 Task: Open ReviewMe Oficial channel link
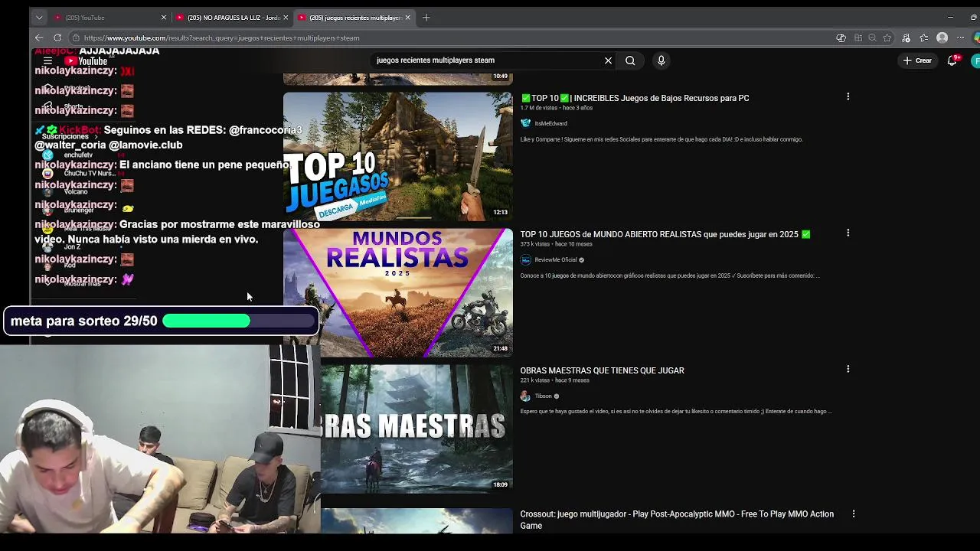coord(555,259)
